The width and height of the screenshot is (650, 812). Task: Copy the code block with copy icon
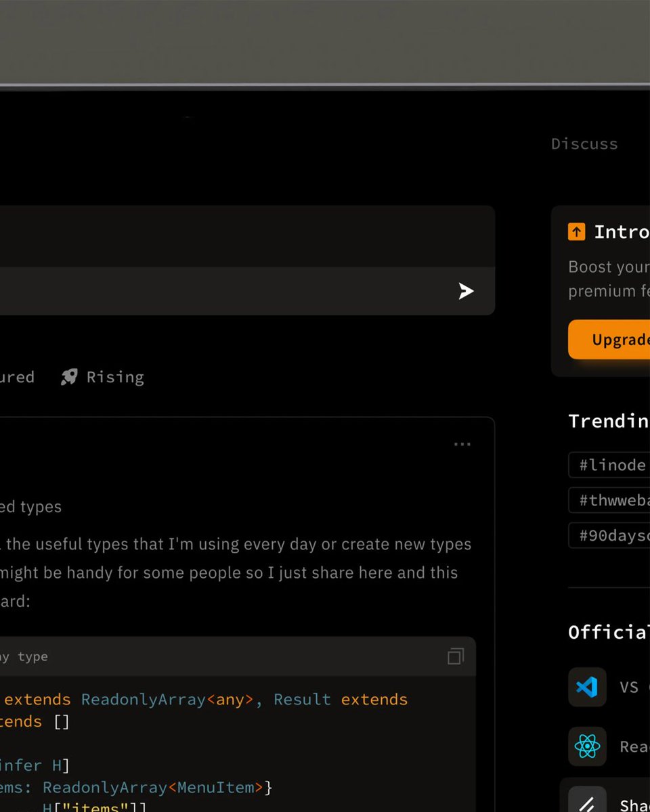[x=456, y=656]
